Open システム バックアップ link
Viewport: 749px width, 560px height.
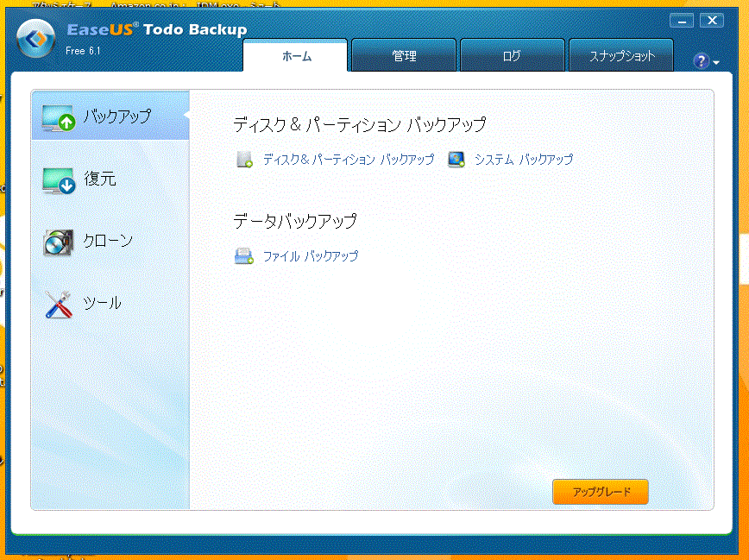[x=524, y=160]
